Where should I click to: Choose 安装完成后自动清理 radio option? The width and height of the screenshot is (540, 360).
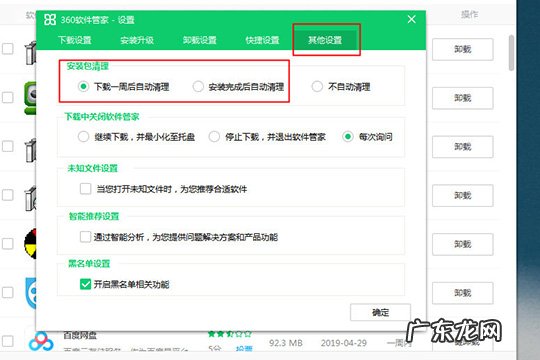coord(198,86)
